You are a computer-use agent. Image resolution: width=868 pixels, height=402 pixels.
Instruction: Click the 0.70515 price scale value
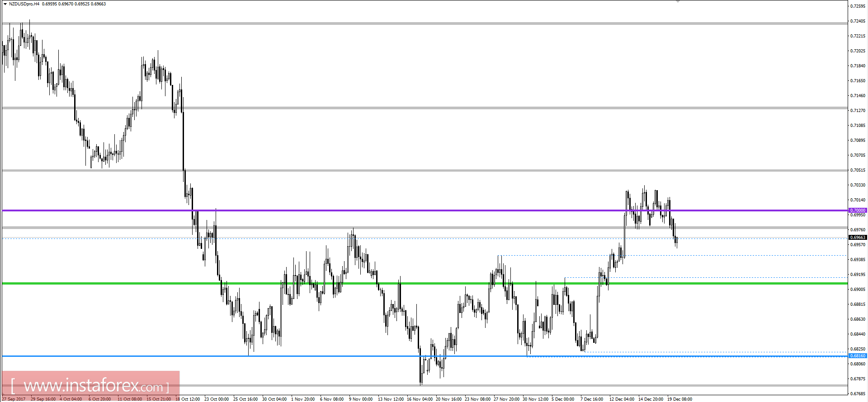click(x=858, y=170)
